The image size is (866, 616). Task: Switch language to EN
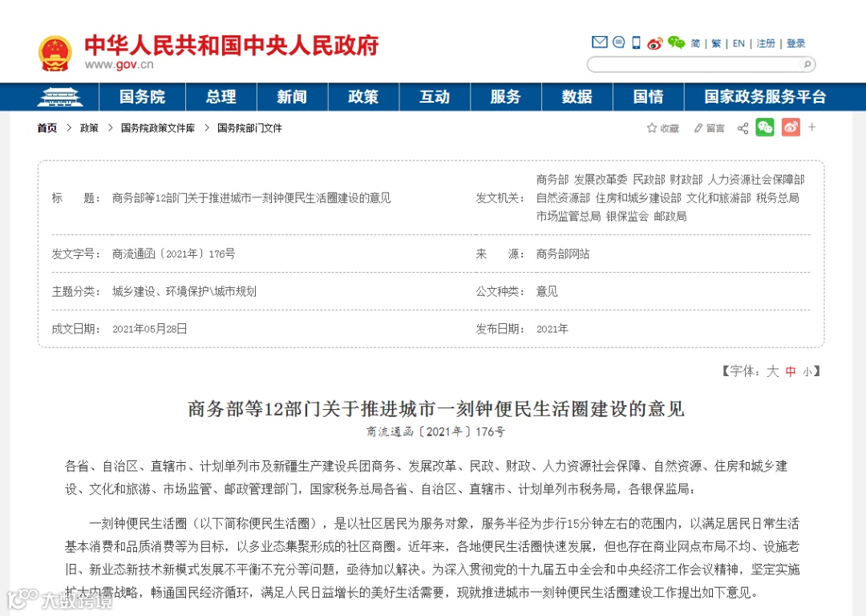(739, 43)
